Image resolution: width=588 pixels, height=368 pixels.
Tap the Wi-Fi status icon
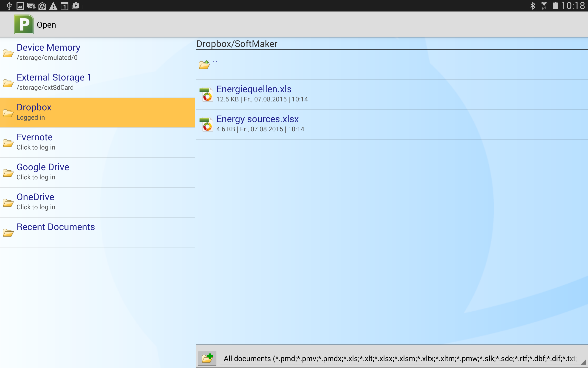click(544, 6)
